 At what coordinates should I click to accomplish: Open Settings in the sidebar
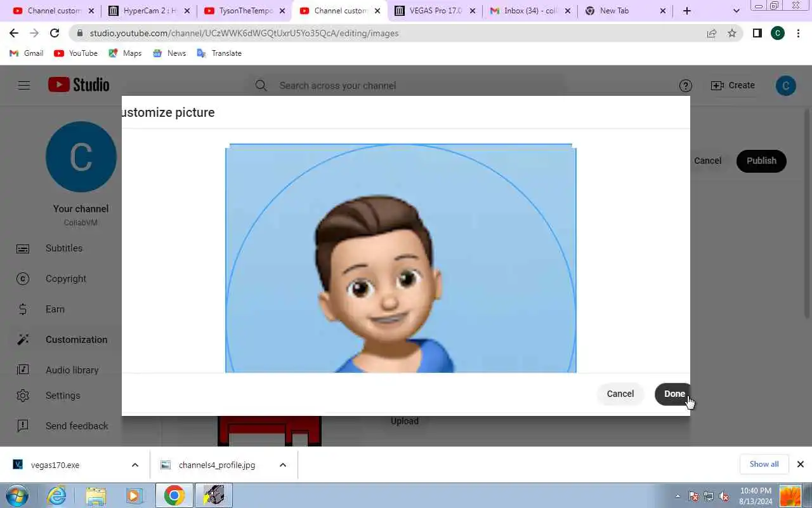click(63, 396)
